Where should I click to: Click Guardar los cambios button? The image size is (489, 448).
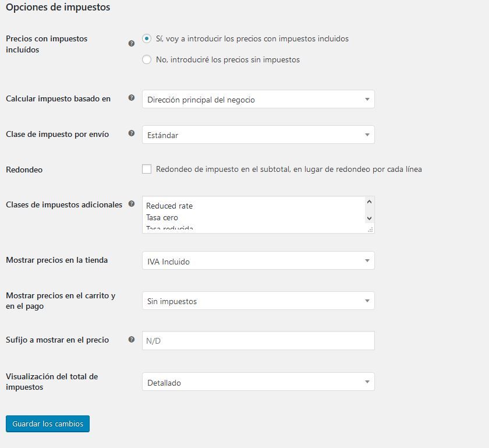48,424
